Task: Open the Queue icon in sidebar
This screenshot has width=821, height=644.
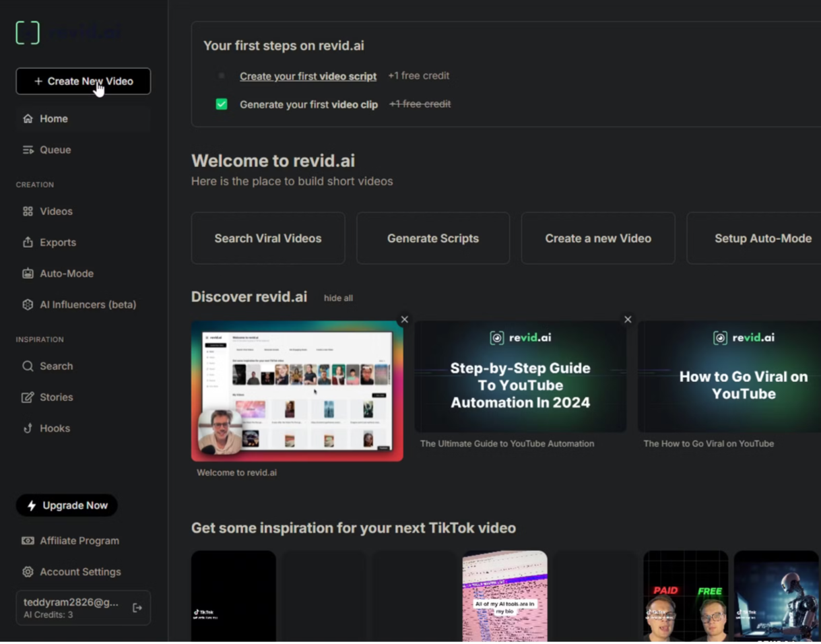Action: [28, 150]
